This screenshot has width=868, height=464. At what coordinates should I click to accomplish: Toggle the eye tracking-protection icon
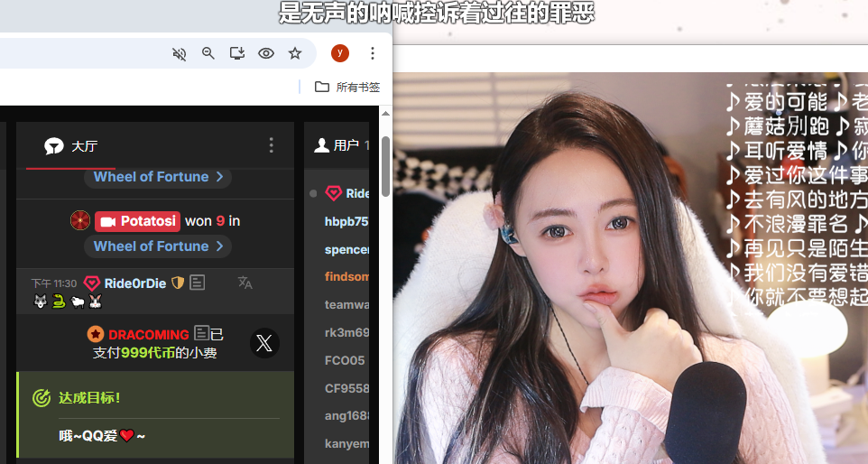click(x=266, y=53)
